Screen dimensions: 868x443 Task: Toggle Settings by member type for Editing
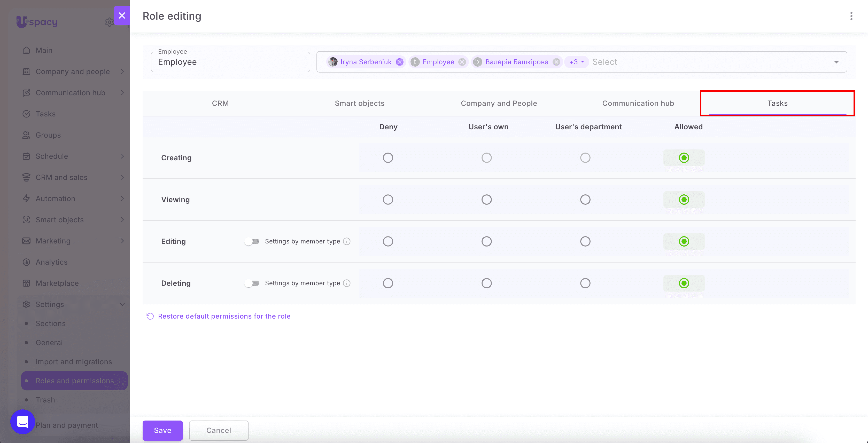coord(252,241)
